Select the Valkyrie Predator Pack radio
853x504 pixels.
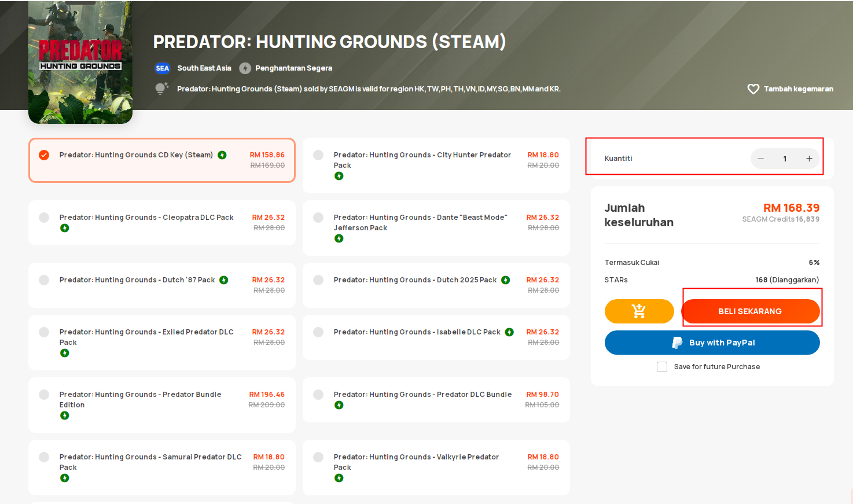click(318, 457)
